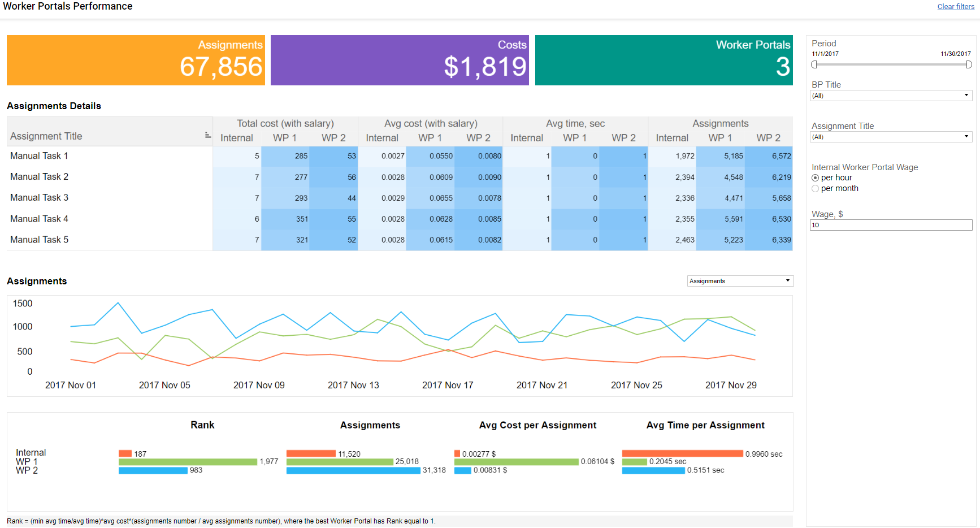Viewport: 980px width, 528px height.
Task: Click the green Worker Portals tile
Action: (664, 60)
